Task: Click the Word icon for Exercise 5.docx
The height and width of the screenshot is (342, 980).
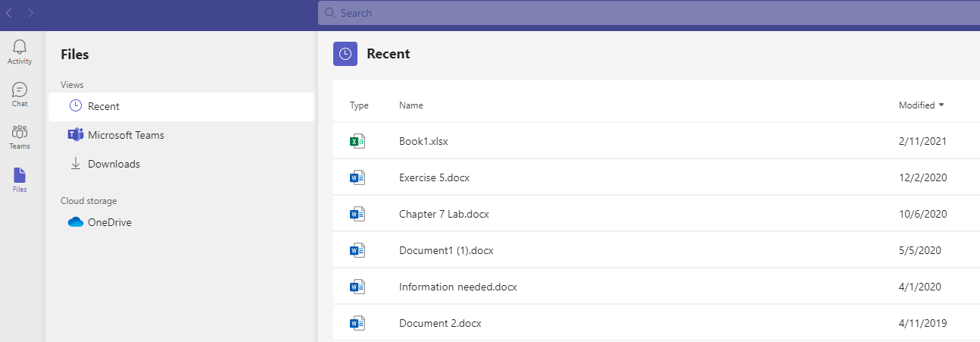Action: coord(357,177)
